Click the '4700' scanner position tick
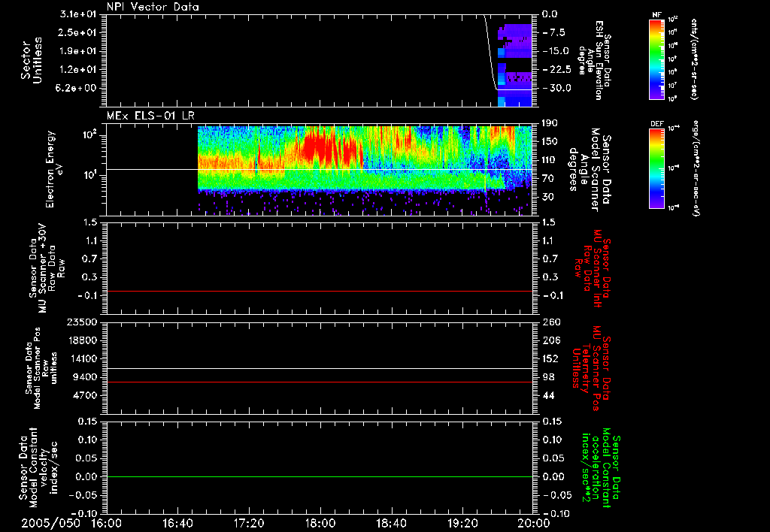The height and width of the screenshot is (532, 770). (x=84, y=395)
